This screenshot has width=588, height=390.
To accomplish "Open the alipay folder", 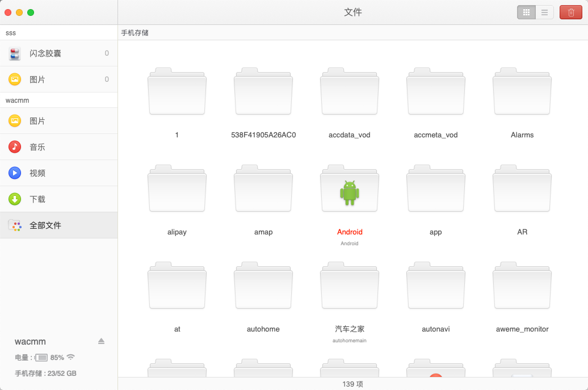I will [177, 189].
